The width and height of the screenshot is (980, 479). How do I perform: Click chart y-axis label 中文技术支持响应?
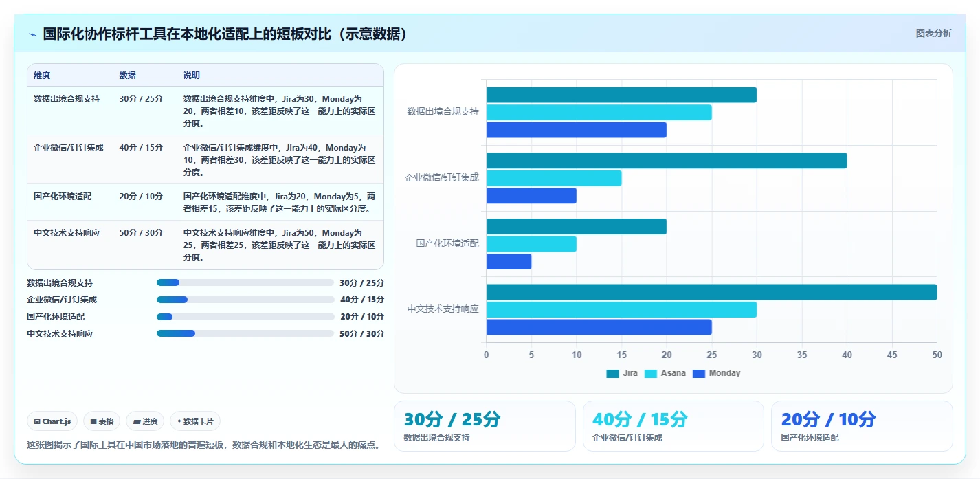coord(443,309)
